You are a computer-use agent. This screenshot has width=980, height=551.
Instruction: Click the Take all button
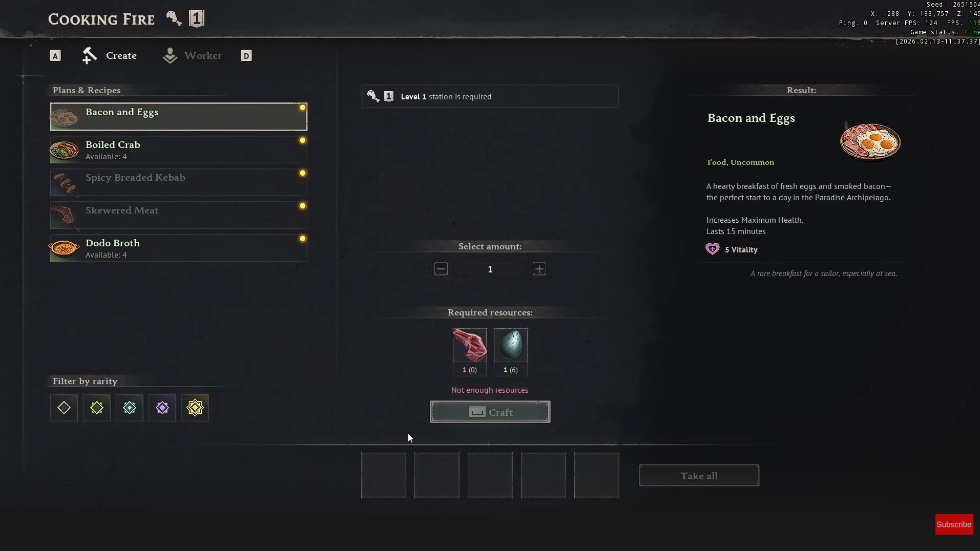pos(699,476)
